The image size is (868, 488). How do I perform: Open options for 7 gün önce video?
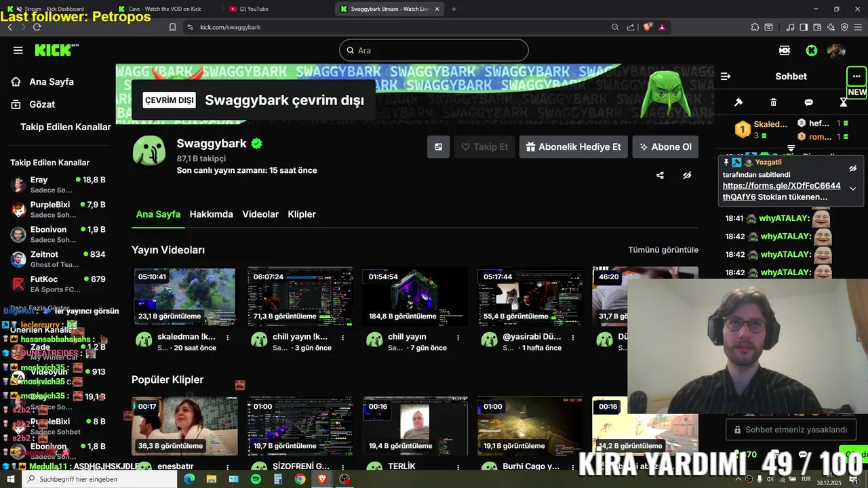click(458, 337)
